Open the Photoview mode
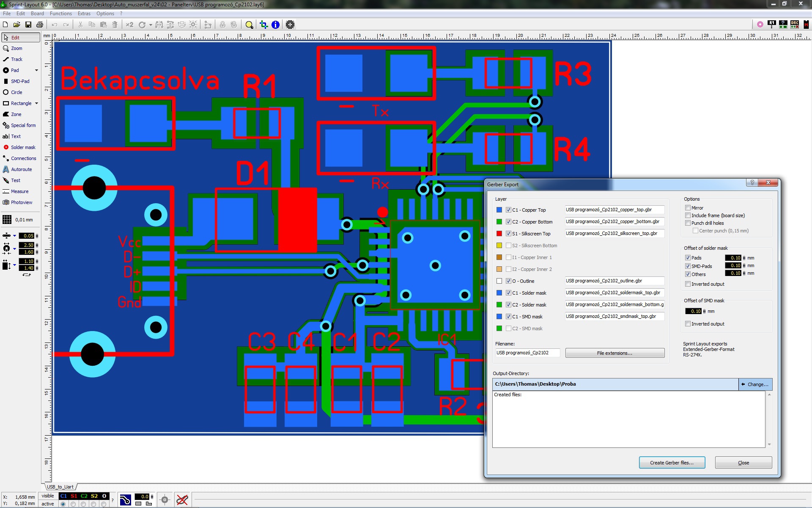This screenshot has width=812, height=508. click(21, 202)
